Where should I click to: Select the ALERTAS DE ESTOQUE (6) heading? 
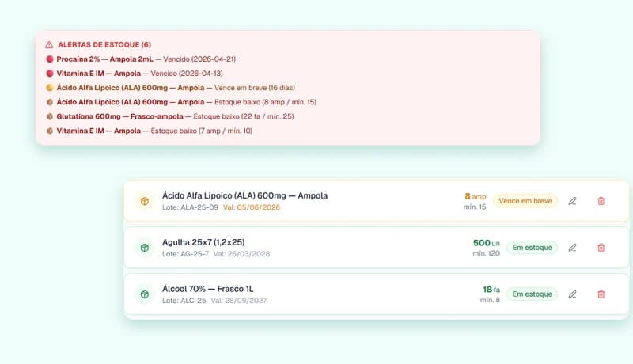(x=104, y=45)
